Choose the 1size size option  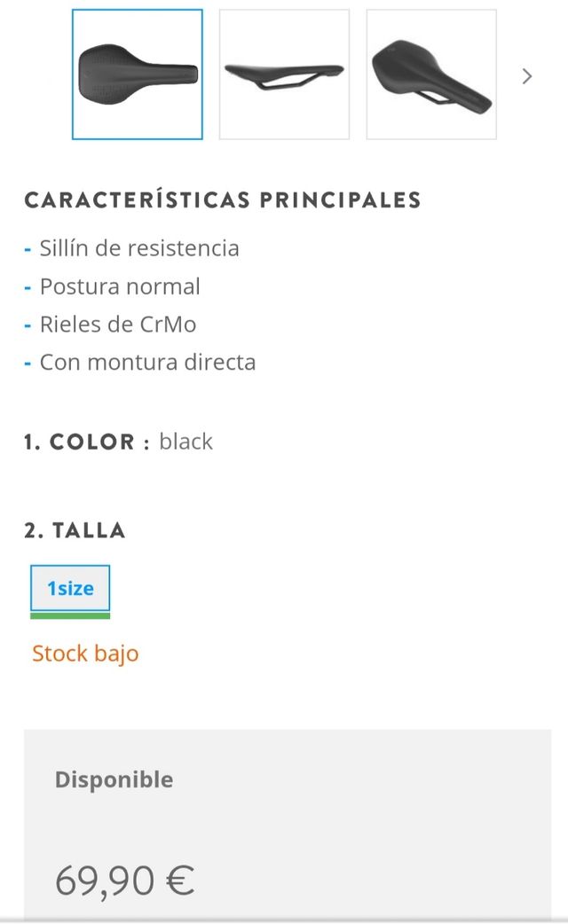[x=70, y=588]
